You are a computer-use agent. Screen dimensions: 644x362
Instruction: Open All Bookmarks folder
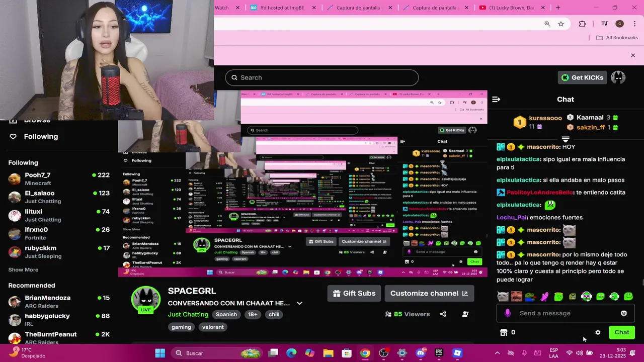click(x=617, y=38)
